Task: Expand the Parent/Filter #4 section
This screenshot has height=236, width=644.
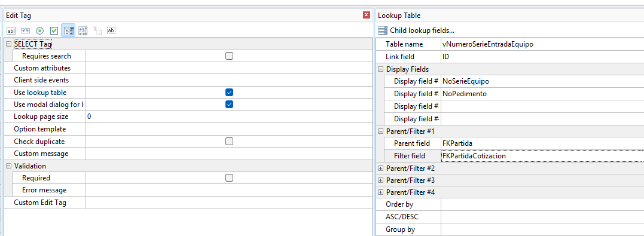Action: (x=380, y=192)
